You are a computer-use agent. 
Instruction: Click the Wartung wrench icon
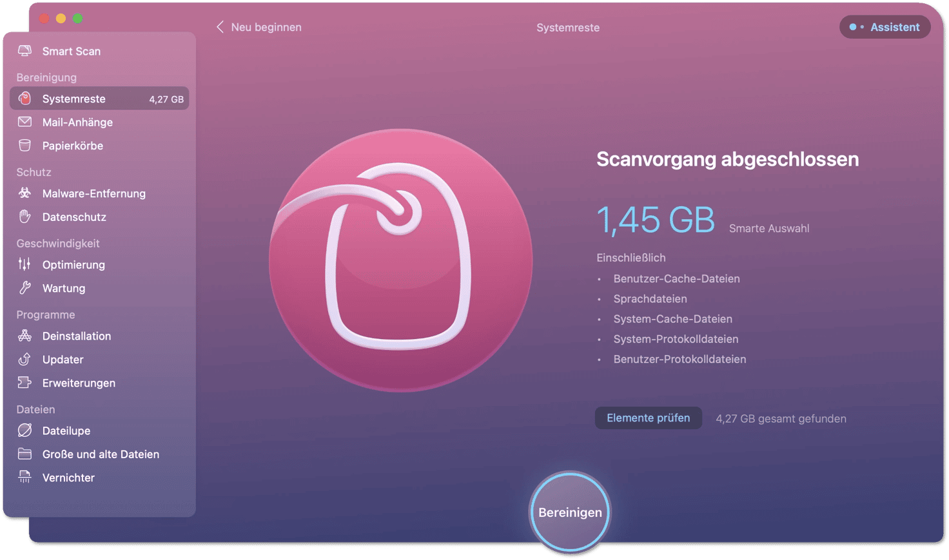point(24,288)
